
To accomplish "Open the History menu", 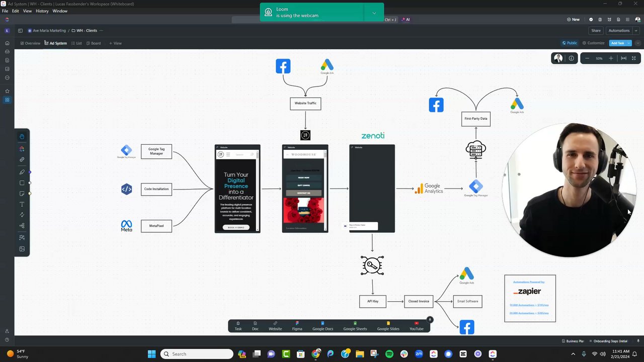I will tap(42, 11).
